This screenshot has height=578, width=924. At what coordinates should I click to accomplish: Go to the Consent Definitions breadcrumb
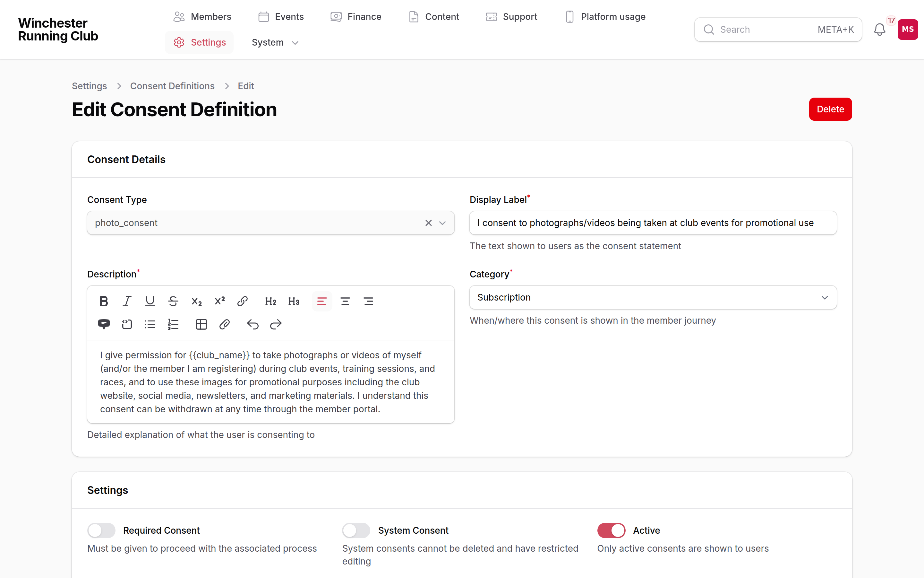(172, 86)
